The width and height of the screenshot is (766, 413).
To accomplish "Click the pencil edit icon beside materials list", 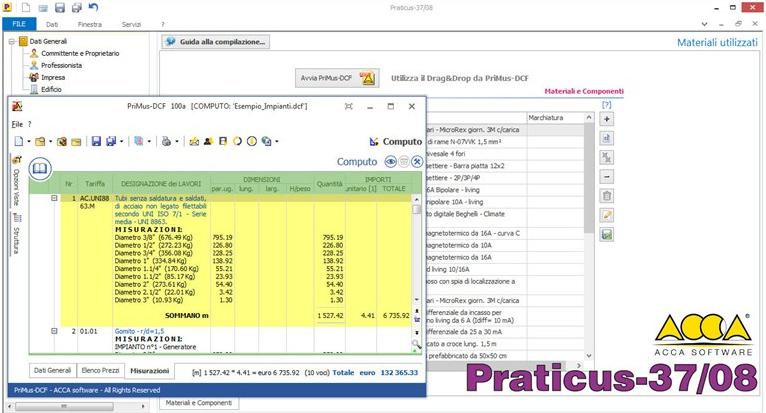I will [x=607, y=215].
